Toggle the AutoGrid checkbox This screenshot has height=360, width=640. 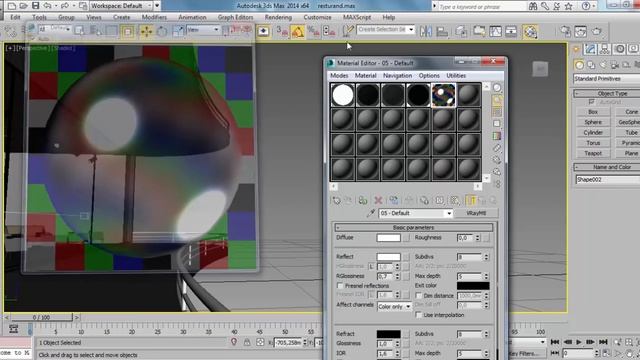pos(591,102)
